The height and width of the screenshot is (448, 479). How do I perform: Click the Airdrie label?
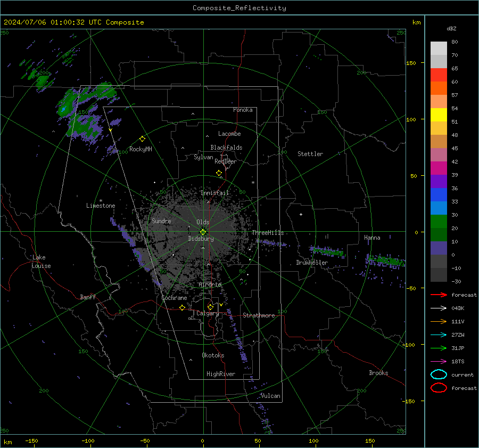pyautogui.click(x=210, y=284)
